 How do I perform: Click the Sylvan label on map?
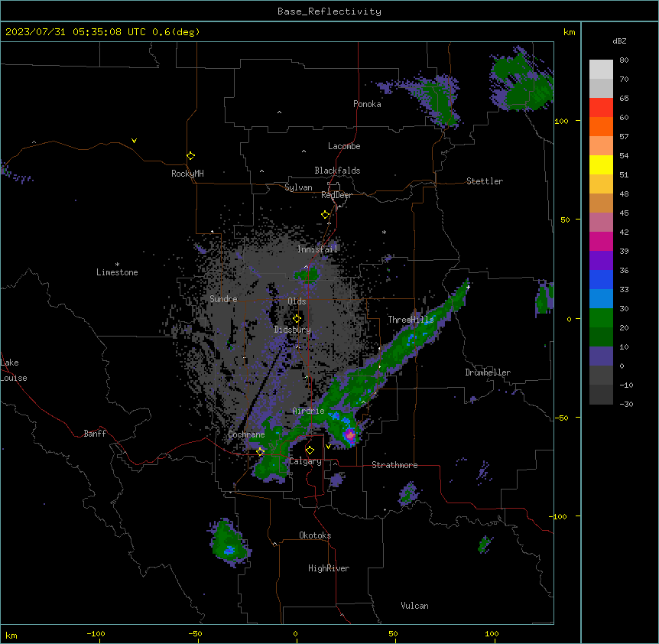tap(298, 187)
